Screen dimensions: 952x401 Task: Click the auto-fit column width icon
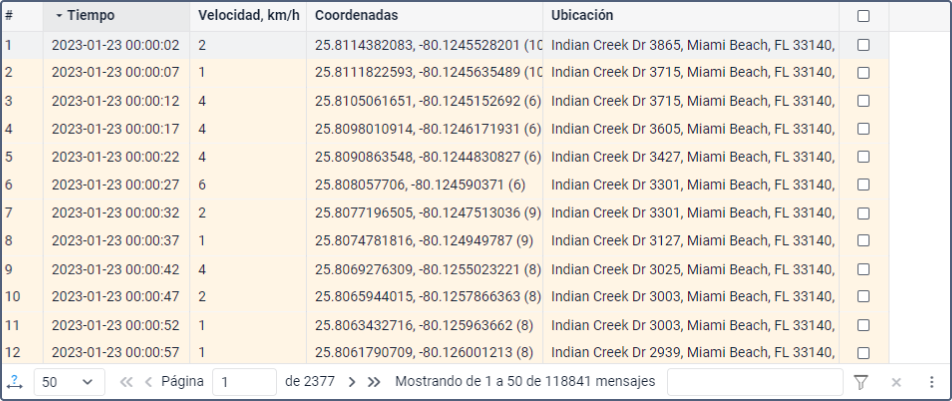[14, 382]
